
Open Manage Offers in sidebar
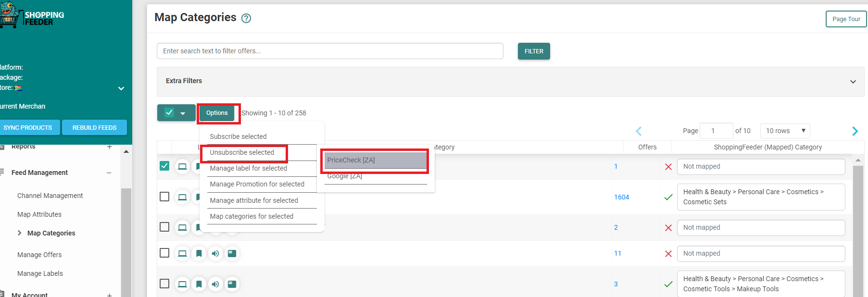click(x=39, y=255)
